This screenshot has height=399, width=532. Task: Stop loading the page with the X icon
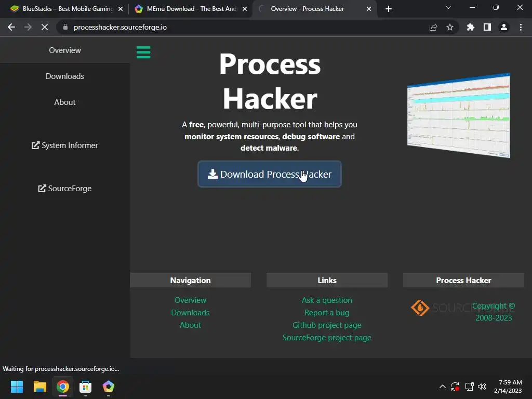pyautogui.click(x=45, y=27)
